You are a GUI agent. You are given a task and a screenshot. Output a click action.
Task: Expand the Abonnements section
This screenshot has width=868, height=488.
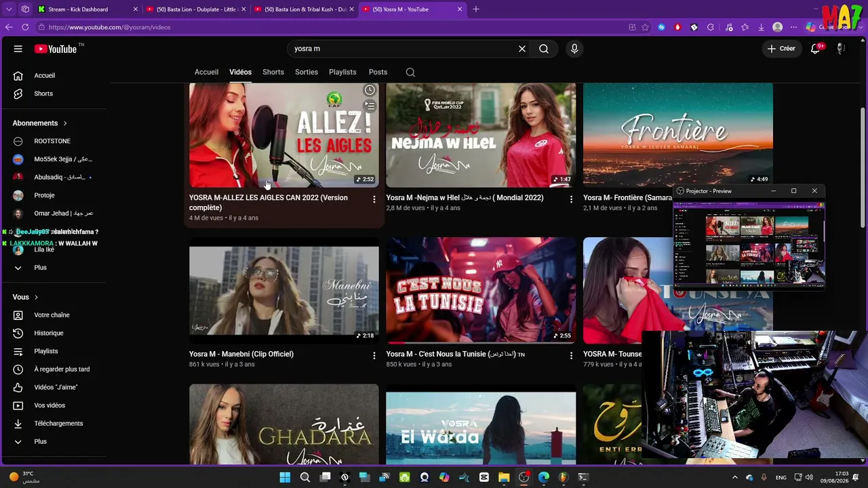tap(39, 123)
